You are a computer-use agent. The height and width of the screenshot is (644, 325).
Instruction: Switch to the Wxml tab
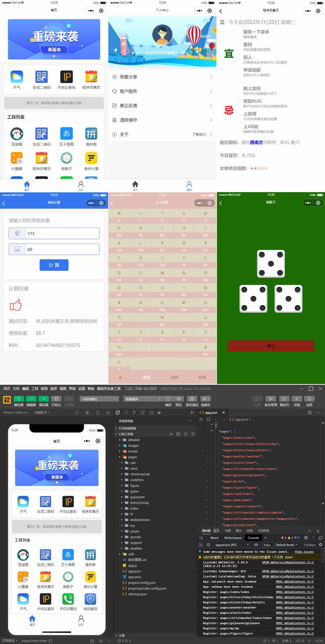click(x=214, y=538)
